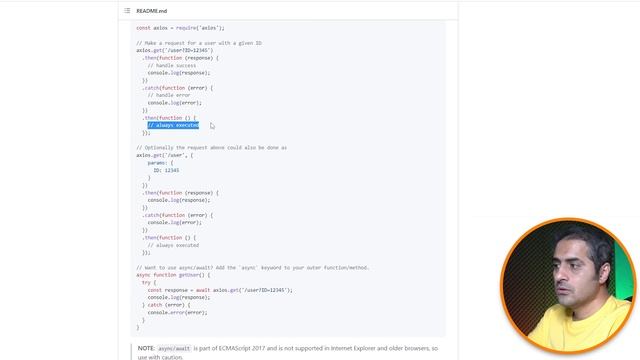Viewport: 640px width, 360px height.
Task: Click the 'NOTE: async/await' paragraph
Action: 288,352
